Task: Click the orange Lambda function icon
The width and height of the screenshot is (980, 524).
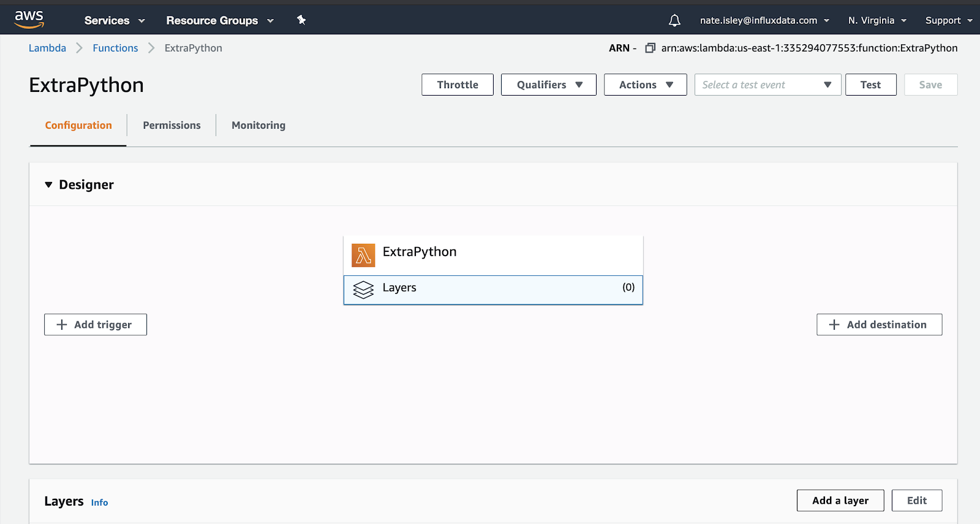Action: coord(363,256)
